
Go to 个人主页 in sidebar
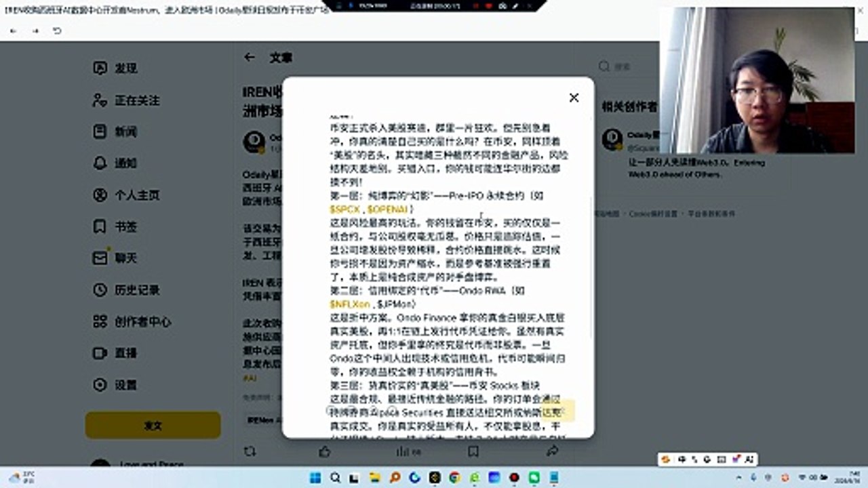tap(126, 195)
